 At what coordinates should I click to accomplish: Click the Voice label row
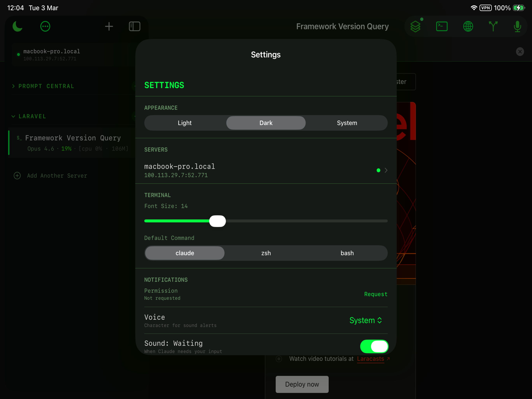[266, 320]
